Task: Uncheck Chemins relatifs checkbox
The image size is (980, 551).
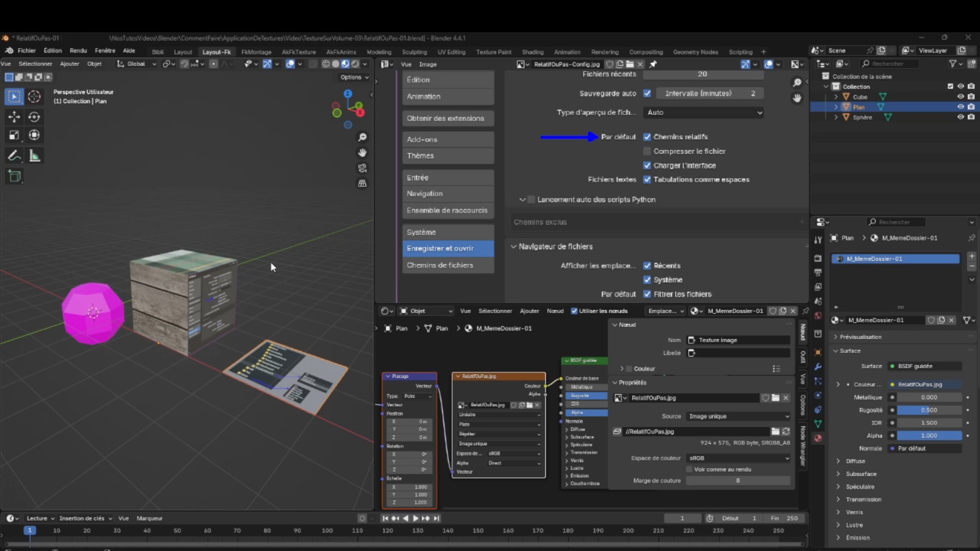Action: click(647, 137)
